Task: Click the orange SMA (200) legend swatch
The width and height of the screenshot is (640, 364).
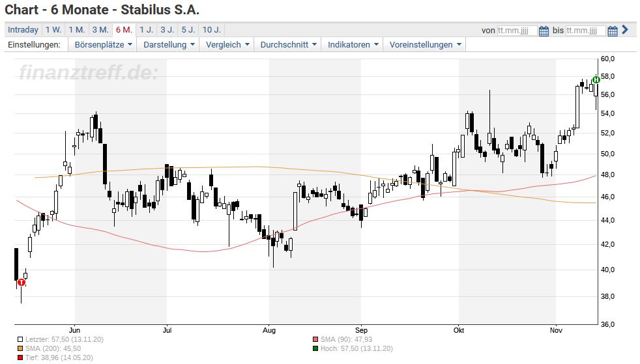Action: 20,349
